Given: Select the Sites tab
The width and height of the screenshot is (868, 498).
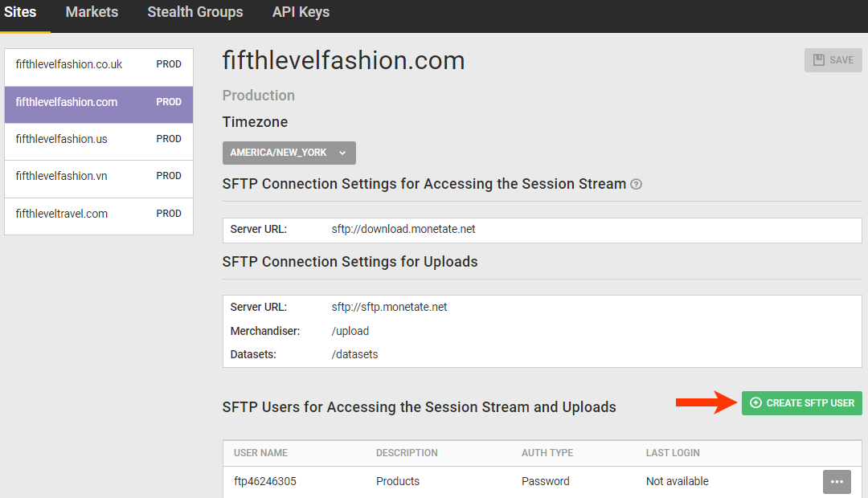Looking at the screenshot, I should pyautogui.click(x=20, y=12).
